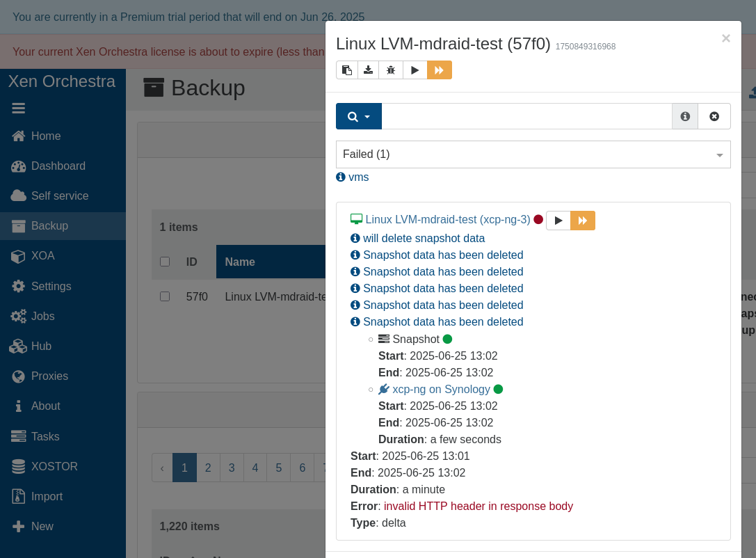This screenshot has height=558, width=756.
Task: Toggle the sidebar hamburger menu
Action: [18, 108]
